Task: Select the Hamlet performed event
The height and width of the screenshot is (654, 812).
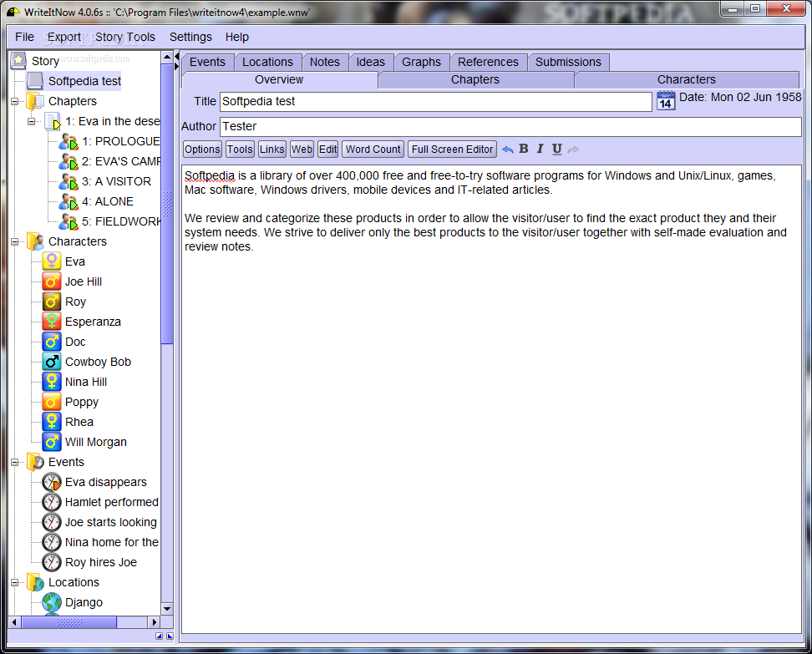Action: click(112, 502)
